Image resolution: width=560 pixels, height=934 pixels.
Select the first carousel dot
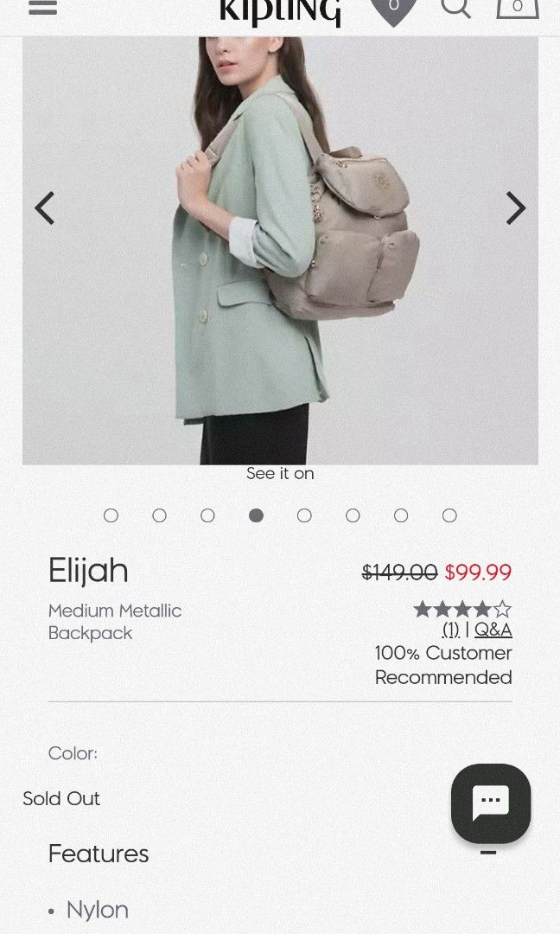111,515
